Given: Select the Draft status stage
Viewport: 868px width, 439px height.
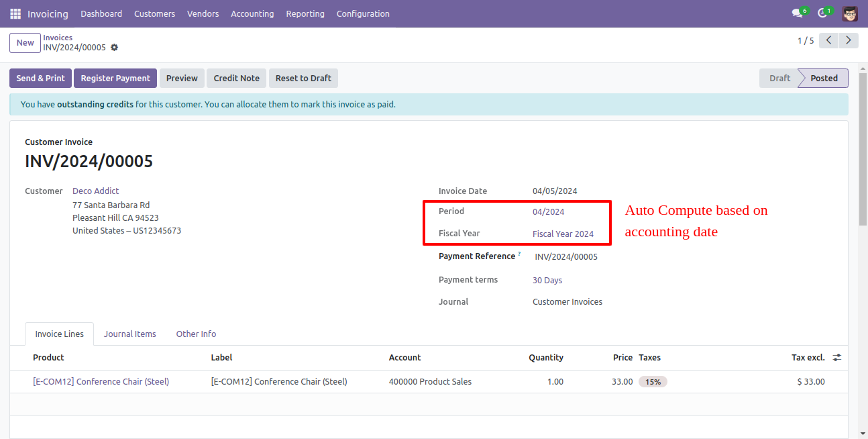Looking at the screenshot, I should pyautogui.click(x=779, y=79).
